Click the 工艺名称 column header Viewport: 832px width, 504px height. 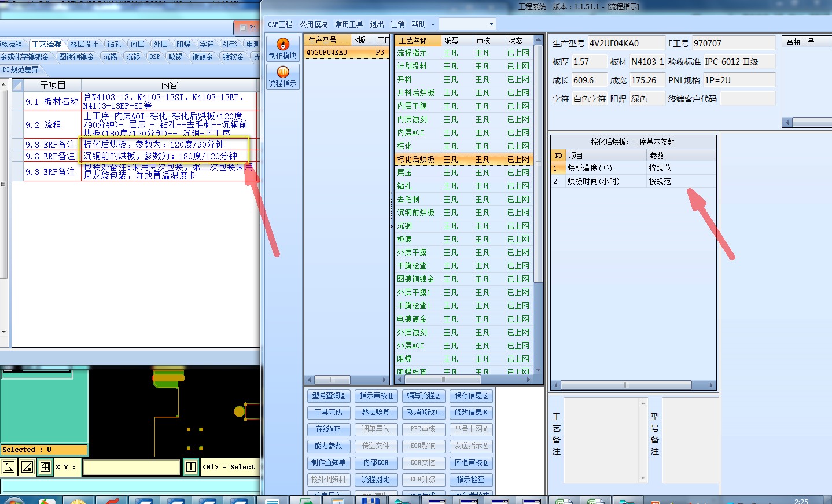(418, 41)
